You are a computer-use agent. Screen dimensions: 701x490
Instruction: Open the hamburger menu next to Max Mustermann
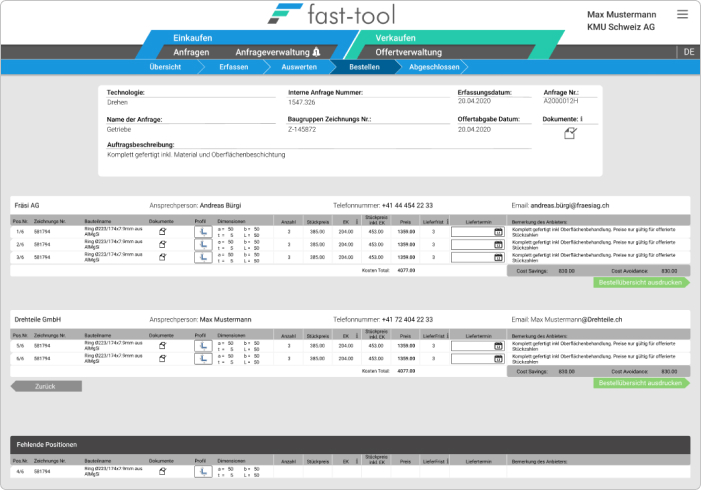coord(682,14)
